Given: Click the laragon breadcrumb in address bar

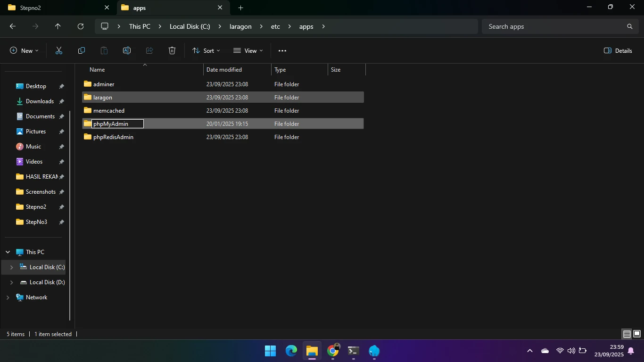Looking at the screenshot, I should click(x=240, y=26).
